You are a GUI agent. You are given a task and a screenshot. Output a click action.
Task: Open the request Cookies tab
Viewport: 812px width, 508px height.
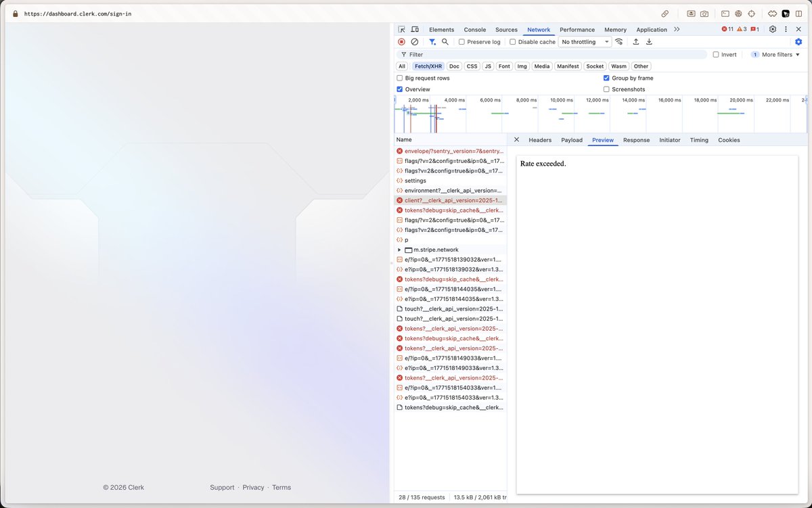click(x=729, y=140)
